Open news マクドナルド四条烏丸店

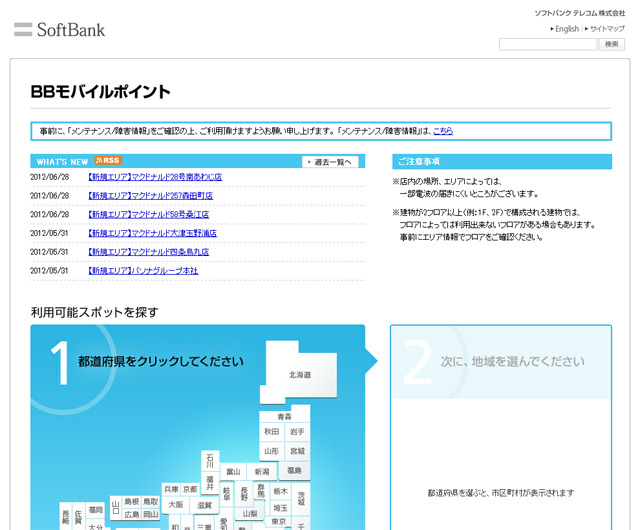(x=151, y=251)
